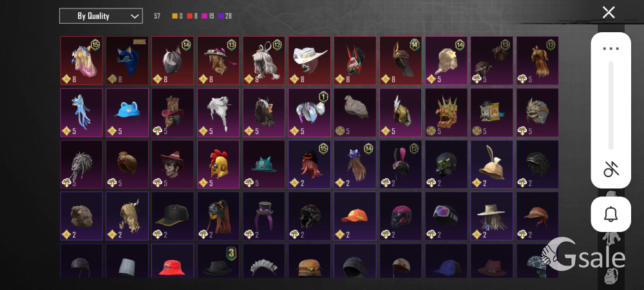Pick the purple top hat item
The image size is (644, 290).
pyautogui.click(x=263, y=216)
